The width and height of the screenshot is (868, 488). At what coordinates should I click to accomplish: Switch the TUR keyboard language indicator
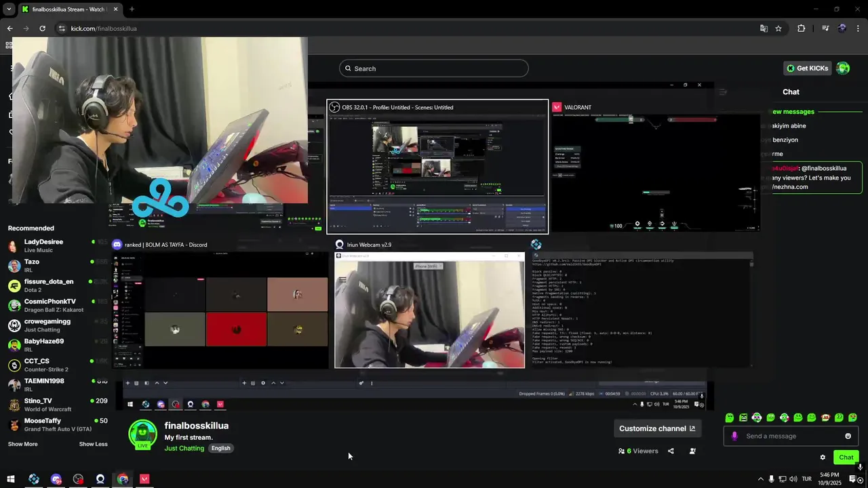tap(807, 479)
